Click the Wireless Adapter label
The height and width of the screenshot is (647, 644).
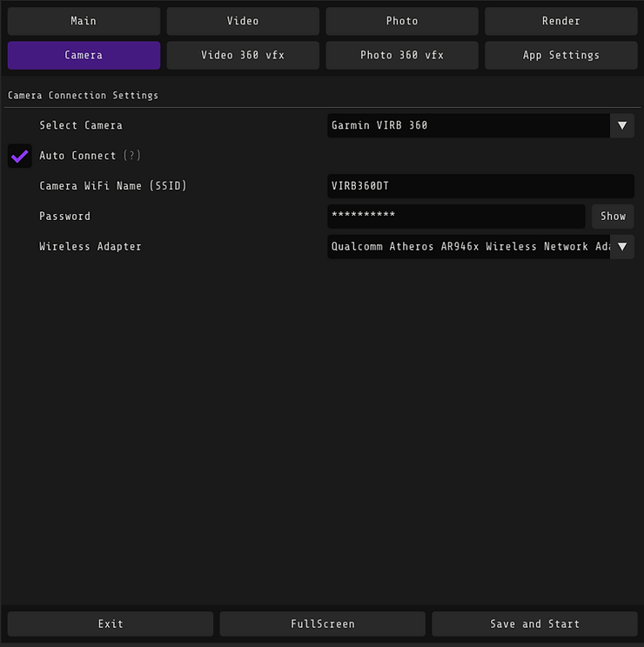tap(91, 247)
